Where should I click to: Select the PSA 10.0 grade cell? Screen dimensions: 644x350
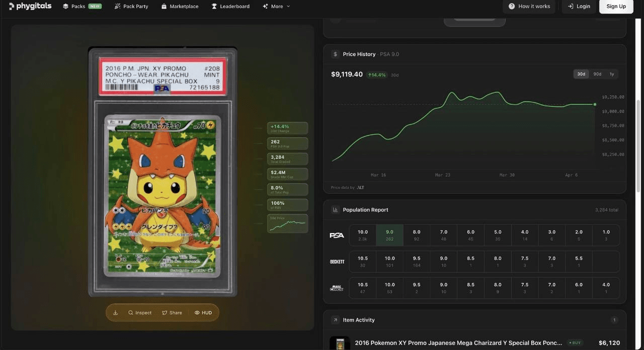click(x=363, y=235)
